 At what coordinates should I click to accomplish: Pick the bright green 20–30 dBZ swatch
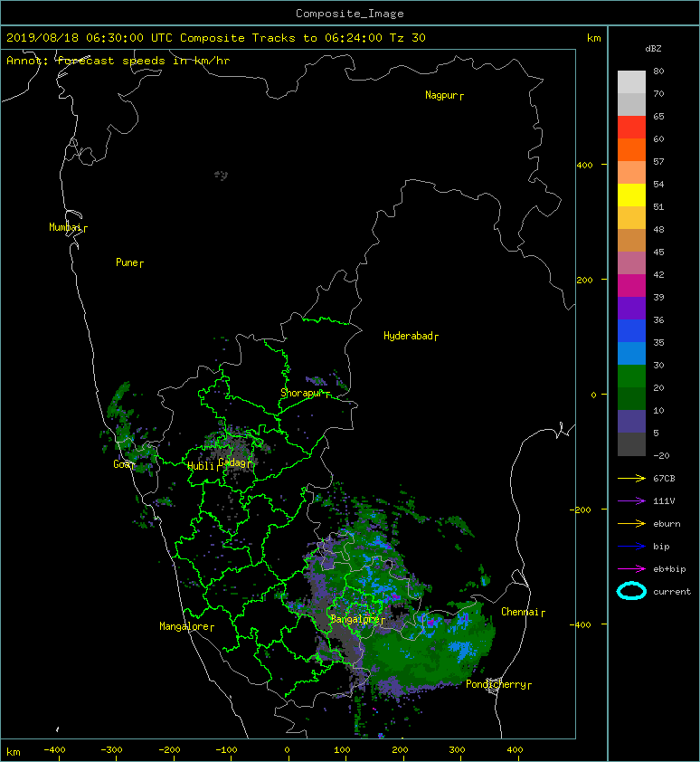631,376
